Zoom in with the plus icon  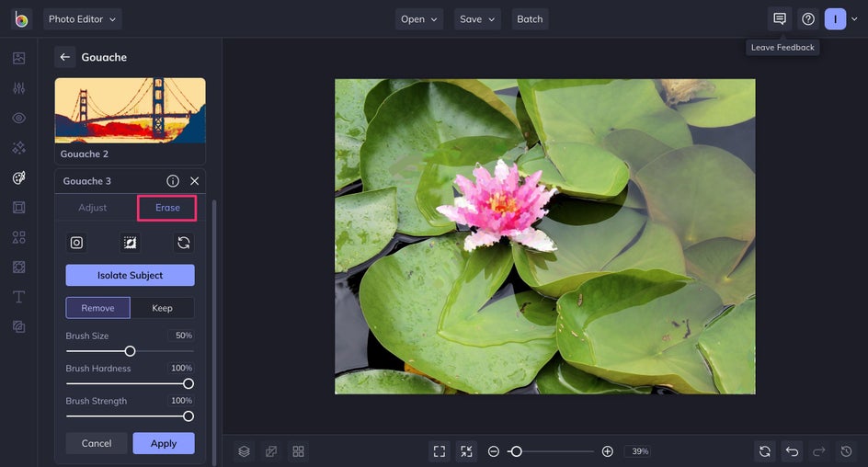[607, 451]
